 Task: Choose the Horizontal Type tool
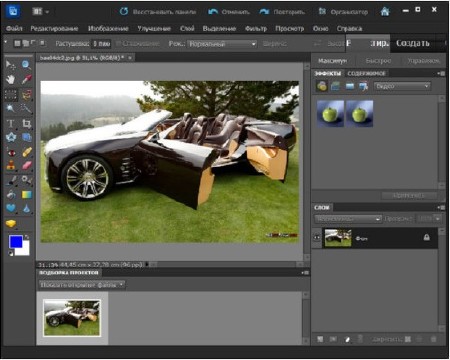pyautogui.click(x=11, y=124)
